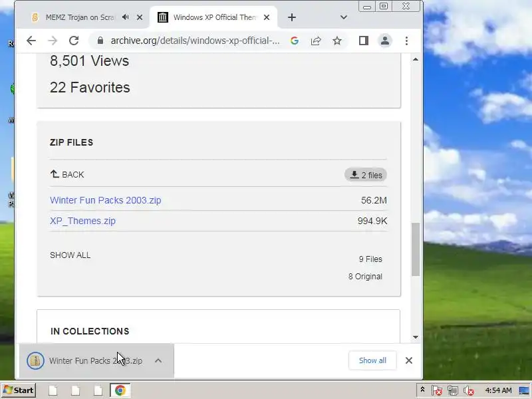Click the vertical scrollbar thumb
532x399 pixels.
(416, 249)
